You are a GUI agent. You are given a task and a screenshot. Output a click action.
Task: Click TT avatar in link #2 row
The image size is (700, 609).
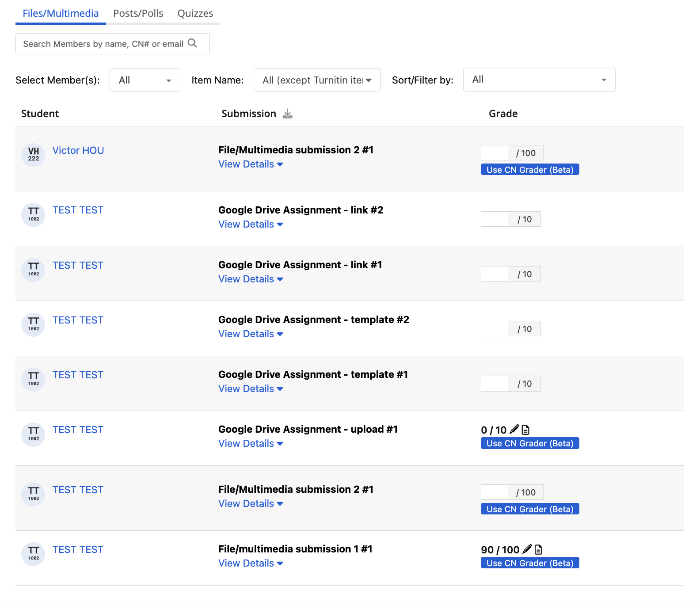coord(34,215)
